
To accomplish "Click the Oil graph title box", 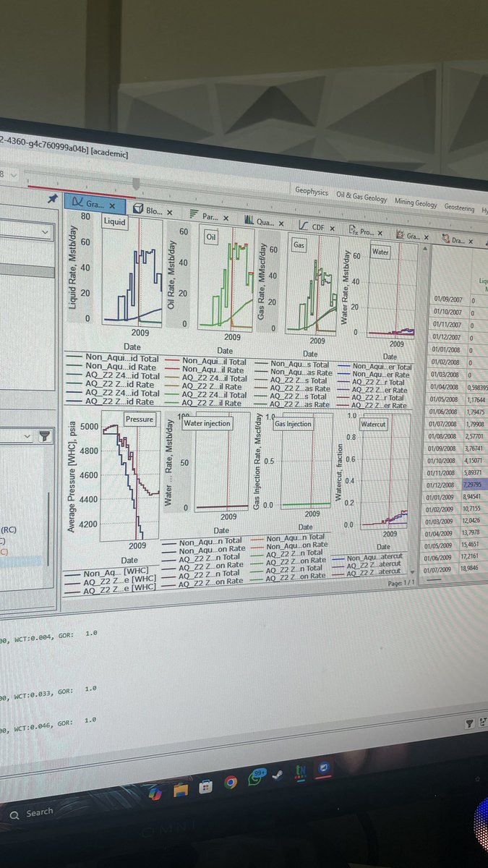I will click(211, 237).
